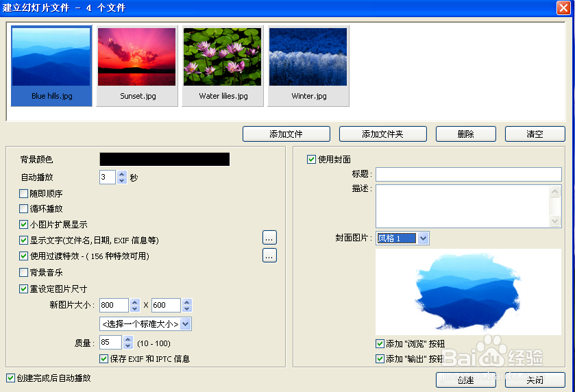The image size is (575, 392).
Task: Toggle 添加 "输出" 按钮 checkbox
Action: pos(380,358)
